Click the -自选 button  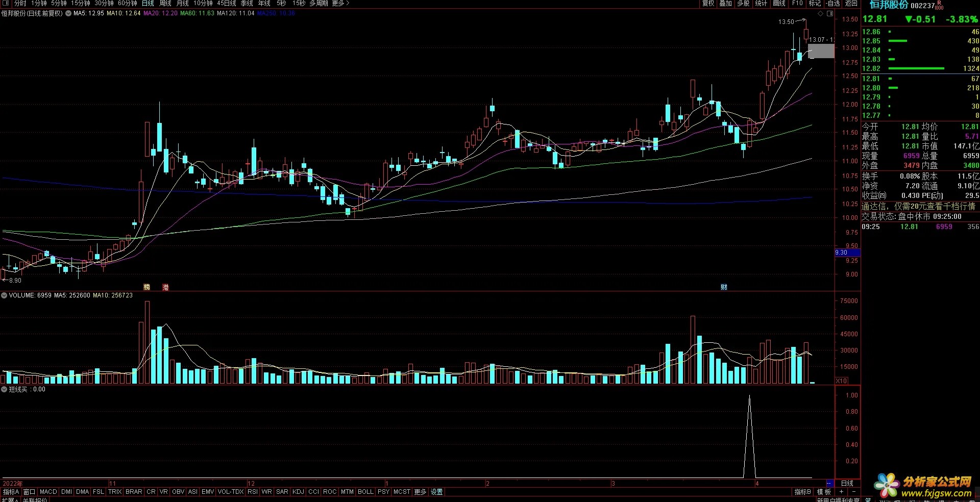click(x=833, y=3)
